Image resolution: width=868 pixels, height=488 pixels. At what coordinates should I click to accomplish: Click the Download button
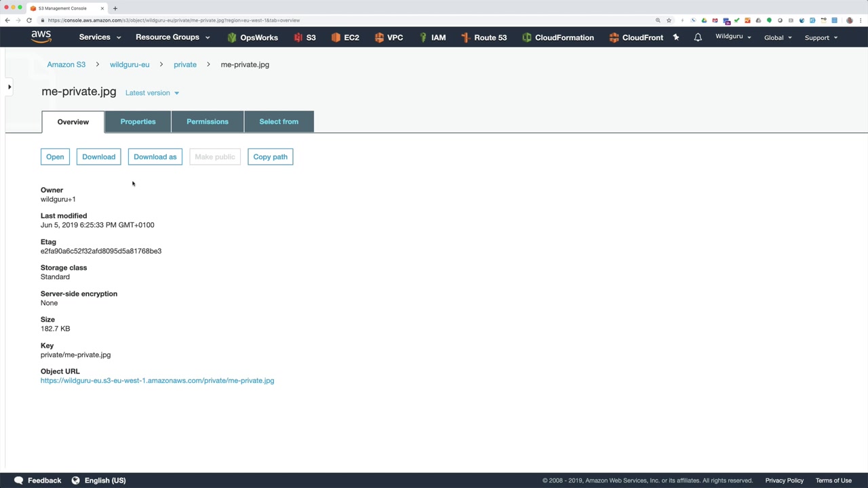click(x=99, y=157)
